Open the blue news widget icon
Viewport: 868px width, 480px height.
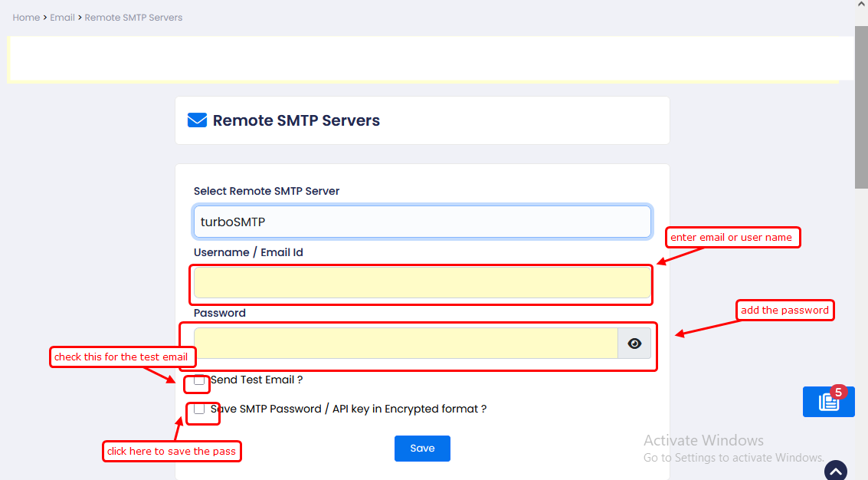[827, 403]
